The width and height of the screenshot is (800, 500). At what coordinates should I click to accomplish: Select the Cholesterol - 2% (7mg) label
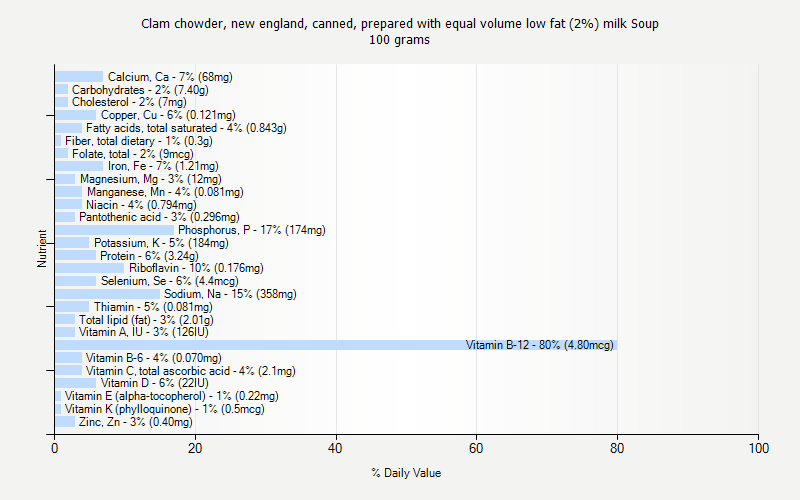[129, 102]
